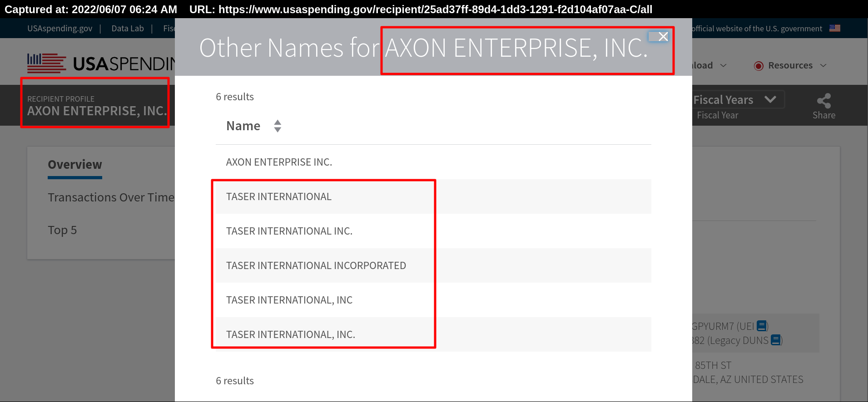Select the TASER INTERNATIONAL row

point(433,196)
